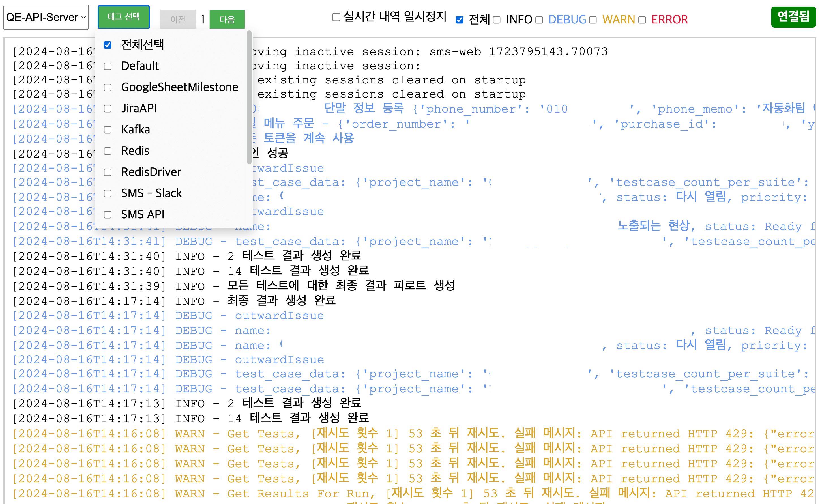Click the current page number 1

click(x=202, y=20)
